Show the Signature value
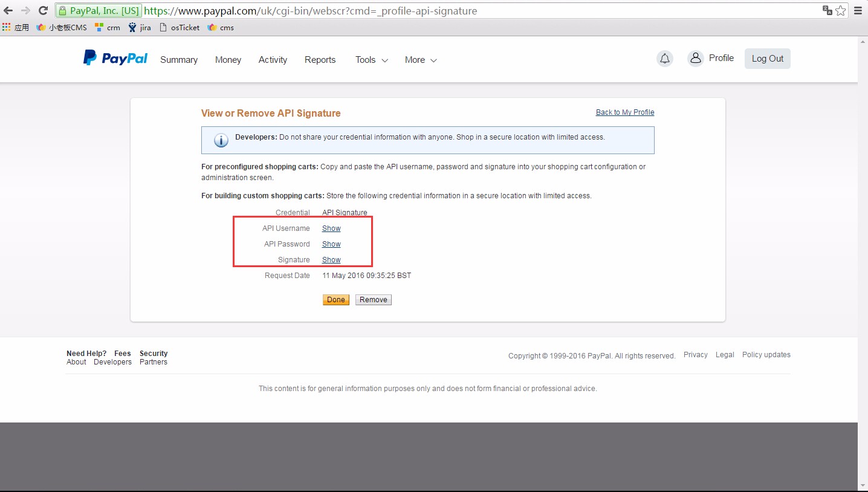The image size is (868, 492). pyautogui.click(x=331, y=260)
